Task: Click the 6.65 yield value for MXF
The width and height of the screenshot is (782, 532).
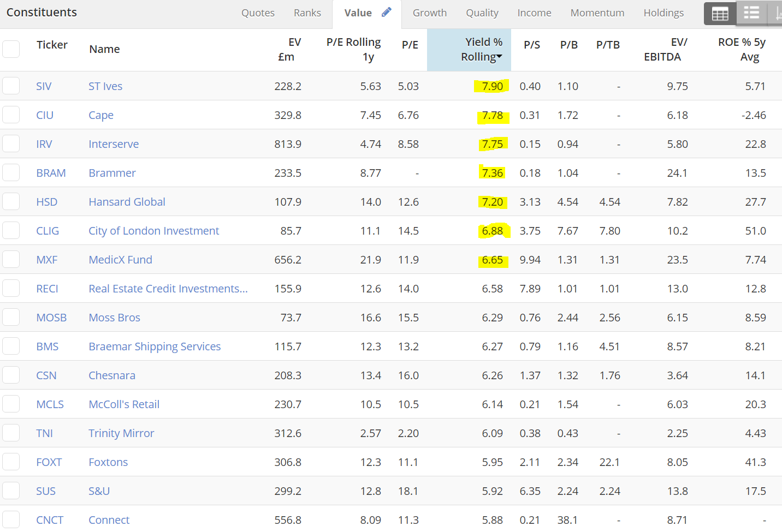Action: pyautogui.click(x=492, y=260)
